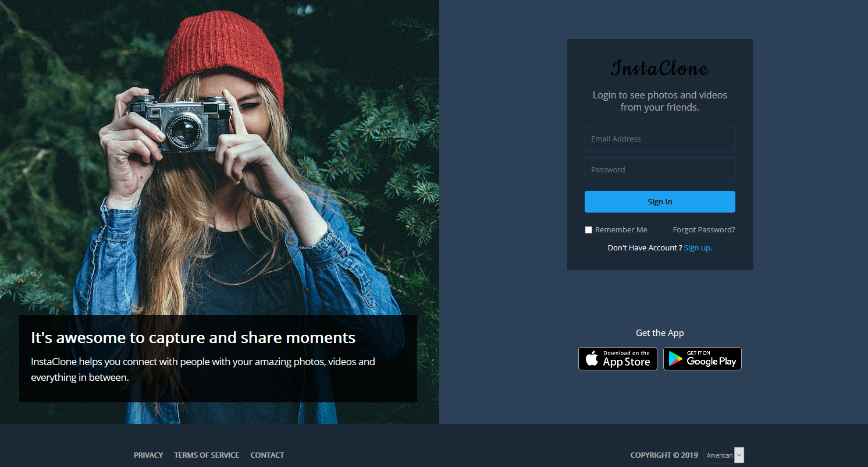Tick the Remember Me checkbox

coord(588,230)
